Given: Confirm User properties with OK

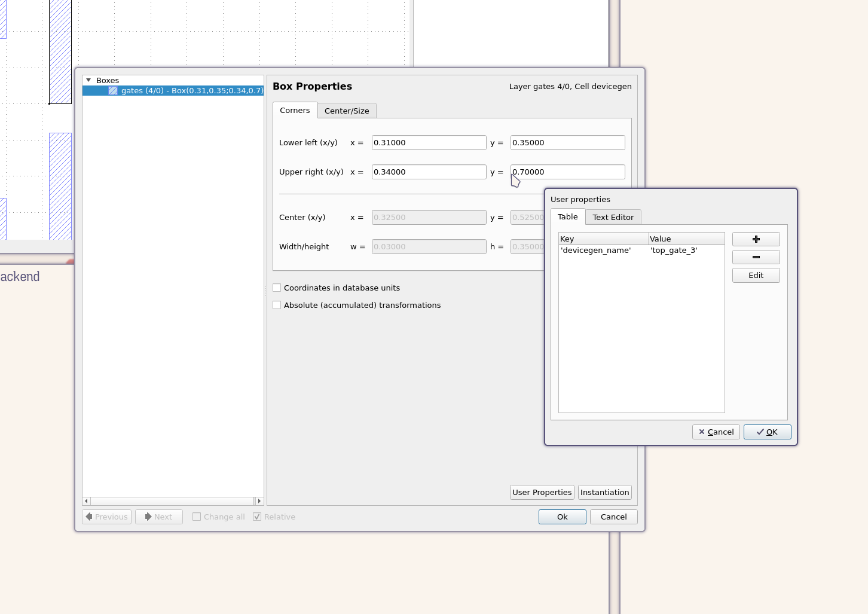Looking at the screenshot, I should (x=767, y=432).
